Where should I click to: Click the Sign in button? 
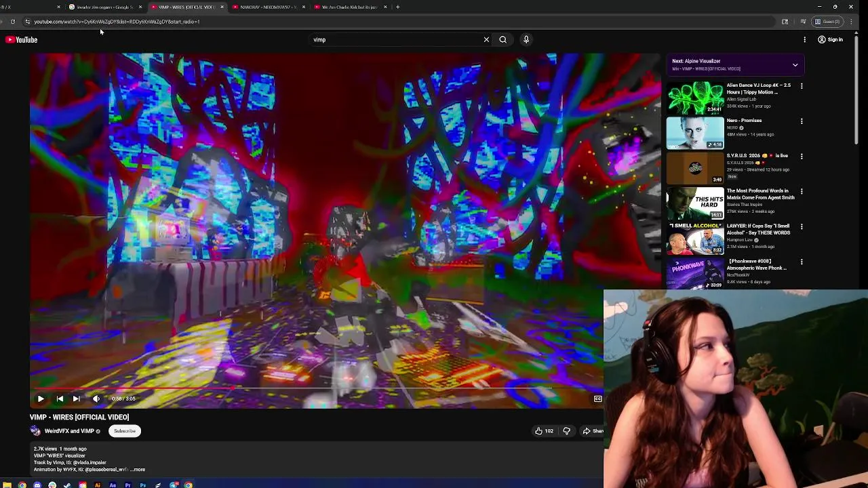830,39
